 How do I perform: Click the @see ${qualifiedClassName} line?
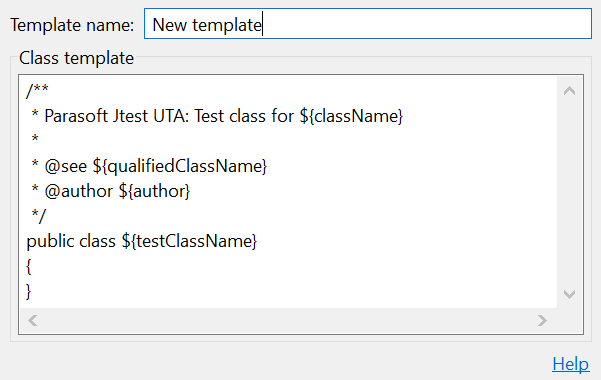(x=149, y=166)
